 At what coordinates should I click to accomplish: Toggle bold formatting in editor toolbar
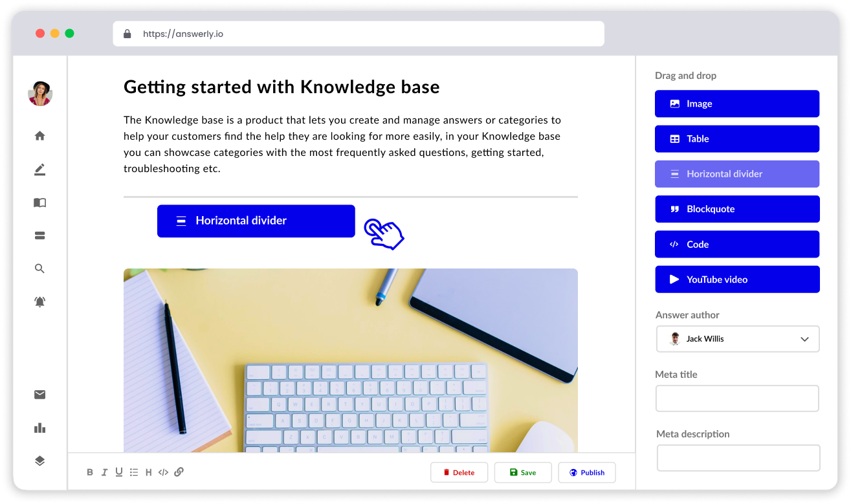coord(90,472)
